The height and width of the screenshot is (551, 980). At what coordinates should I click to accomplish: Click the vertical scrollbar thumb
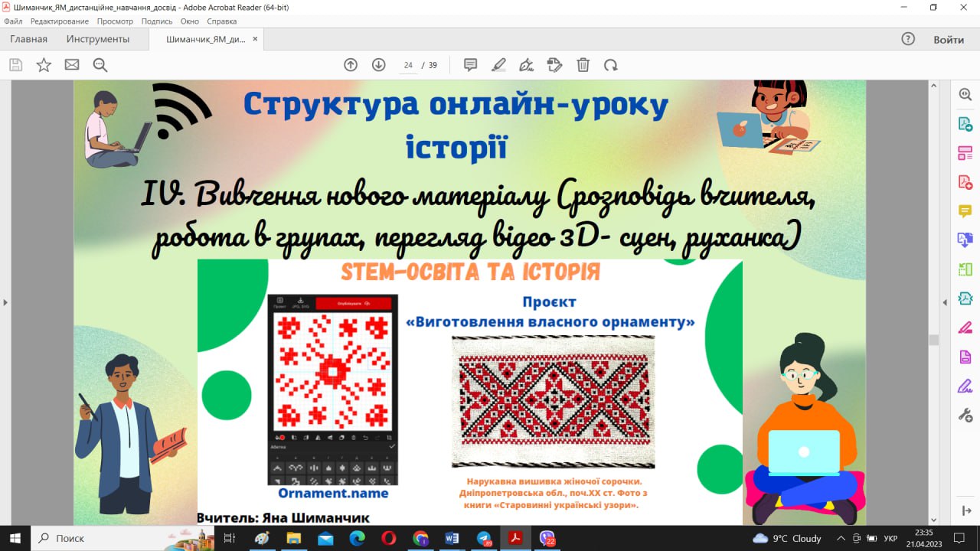click(x=933, y=340)
